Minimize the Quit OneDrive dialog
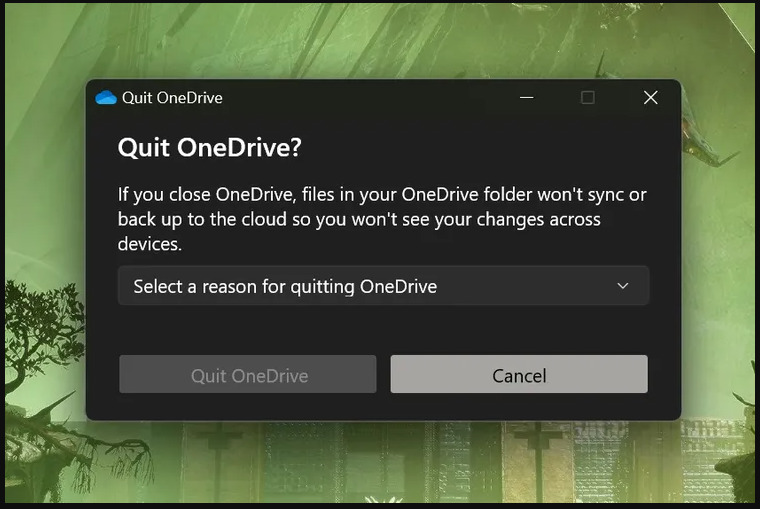 (x=527, y=98)
